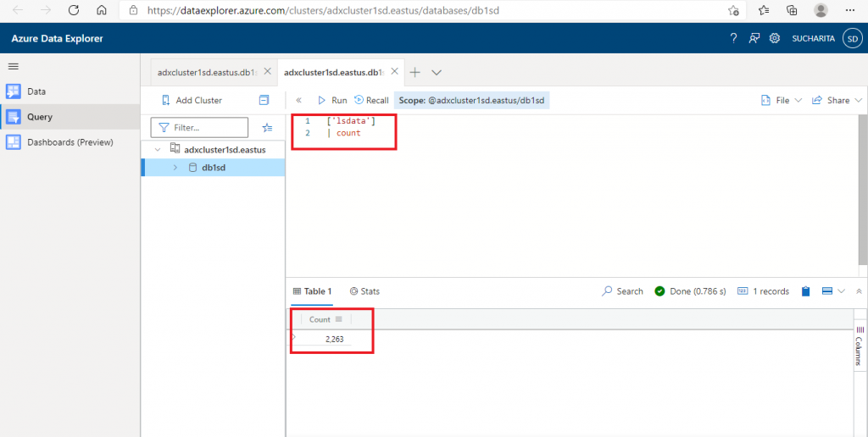Open the results layout dropdown chevron
This screenshot has height=437, width=868.
coord(842,291)
